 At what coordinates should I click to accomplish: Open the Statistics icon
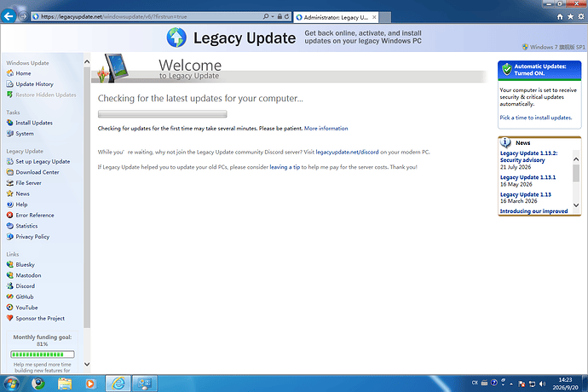10,226
